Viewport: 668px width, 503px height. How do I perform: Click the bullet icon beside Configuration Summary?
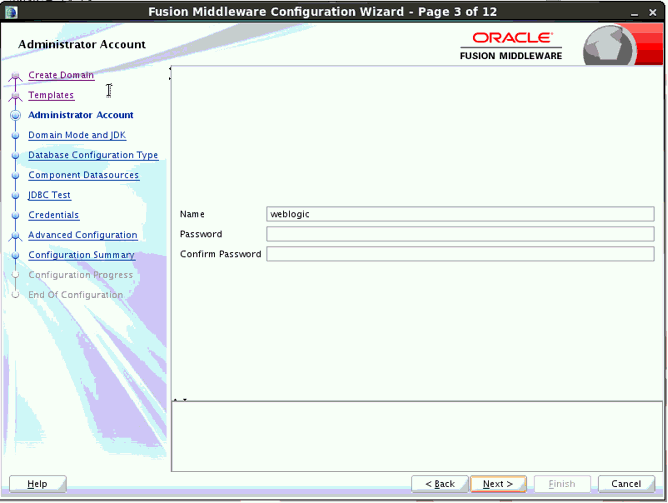point(15,256)
